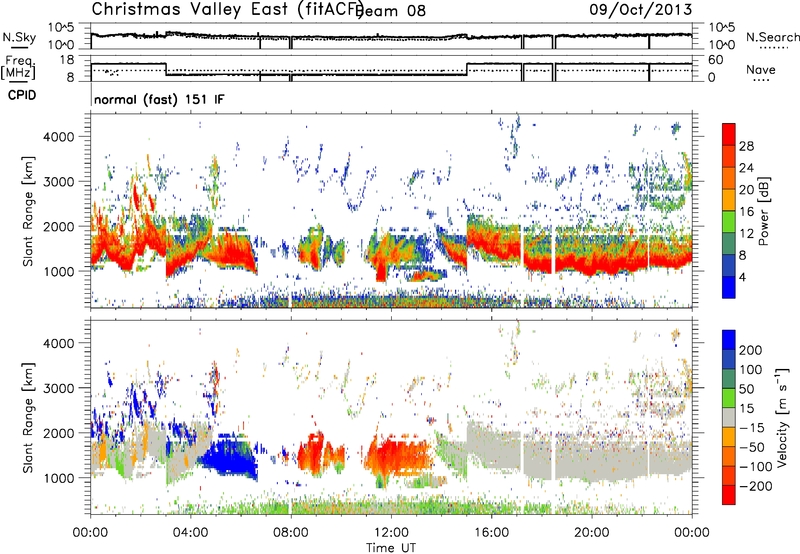The width and height of the screenshot is (800, 554).
Task: Click the '18' frequency axis tick
Action: click(x=67, y=60)
